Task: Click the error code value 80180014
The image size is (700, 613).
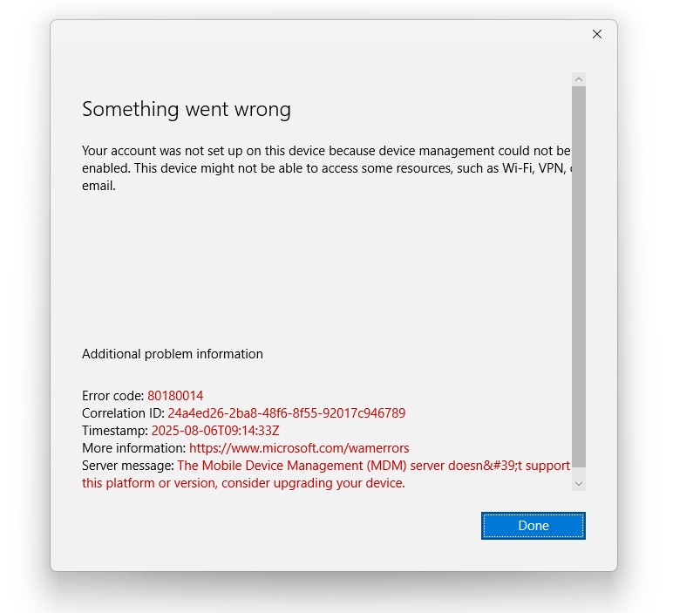Action: click(x=175, y=396)
